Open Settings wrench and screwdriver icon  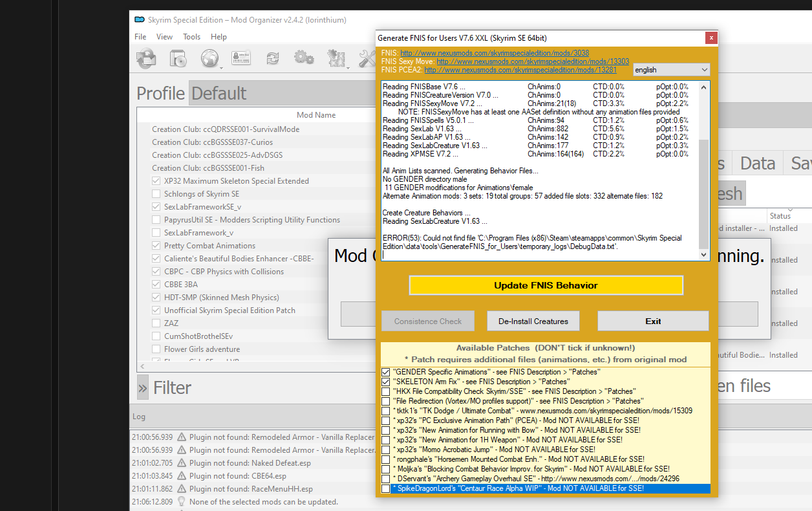pos(367,59)
